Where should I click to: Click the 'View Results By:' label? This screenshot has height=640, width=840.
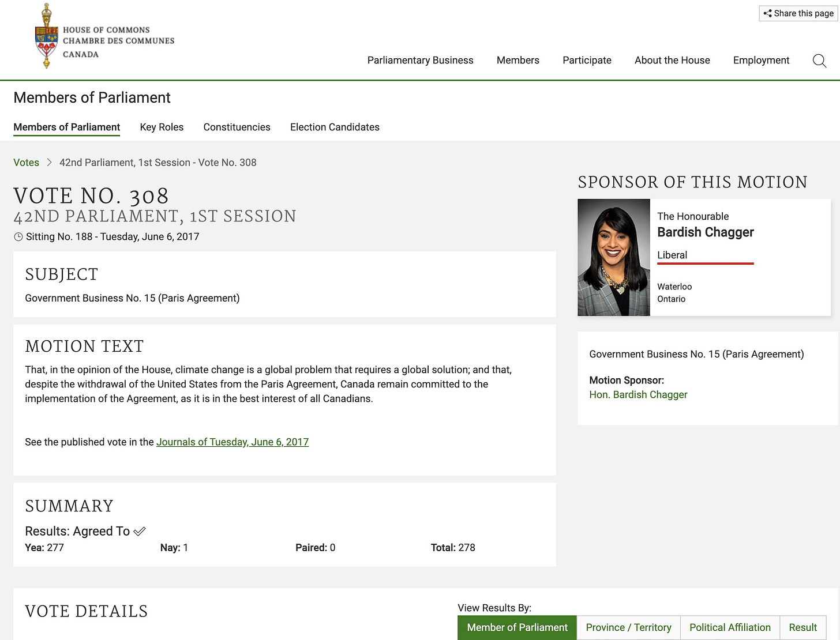[494, 608]
